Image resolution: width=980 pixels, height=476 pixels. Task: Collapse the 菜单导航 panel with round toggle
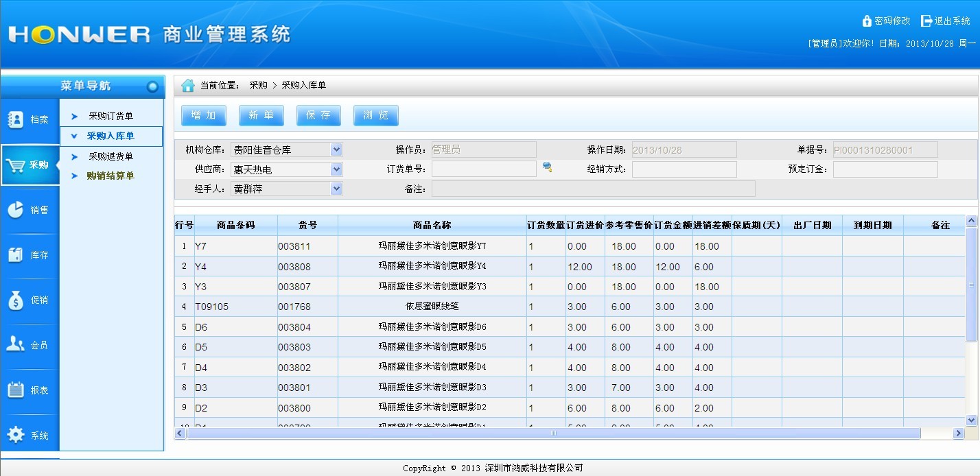coord(152,86)
